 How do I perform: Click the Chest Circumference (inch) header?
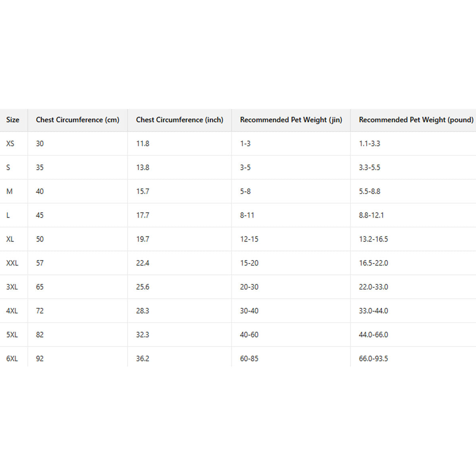point(179,120)
